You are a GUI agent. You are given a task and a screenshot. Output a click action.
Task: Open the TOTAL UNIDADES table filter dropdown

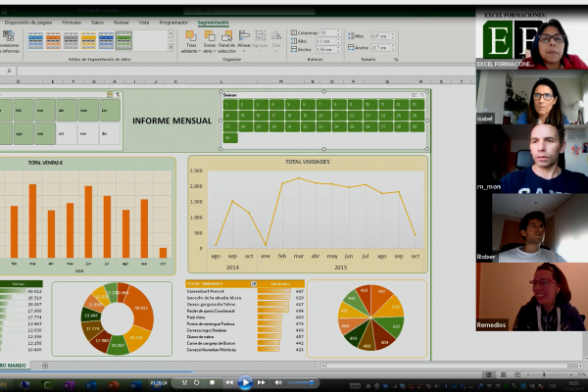pyautogui.click(x=254, y=283)
